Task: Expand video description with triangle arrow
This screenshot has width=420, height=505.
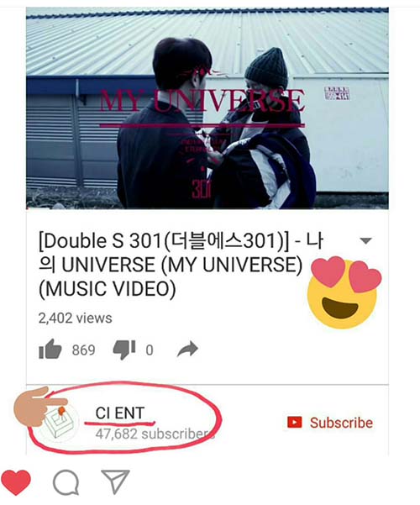Action: coord(365,240)
